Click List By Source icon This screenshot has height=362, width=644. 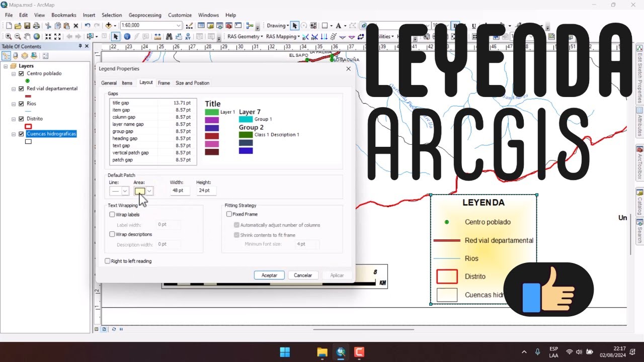pos(16,56)
